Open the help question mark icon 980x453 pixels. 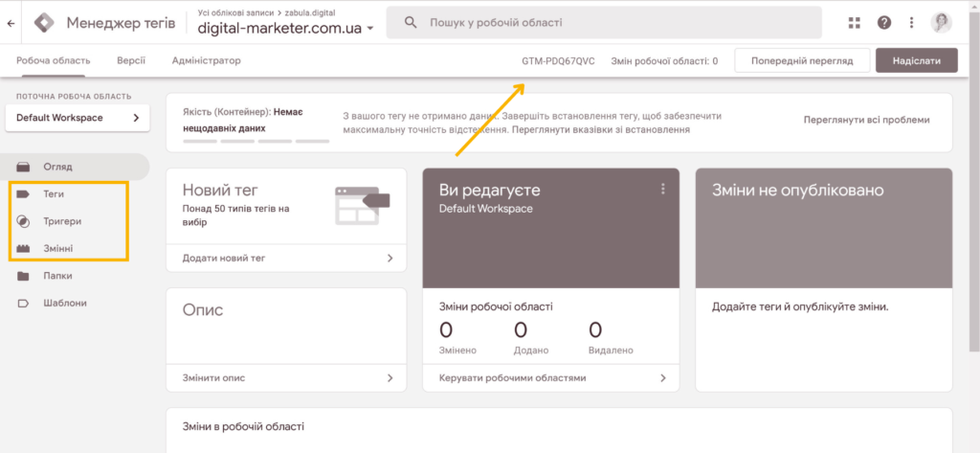883,23
